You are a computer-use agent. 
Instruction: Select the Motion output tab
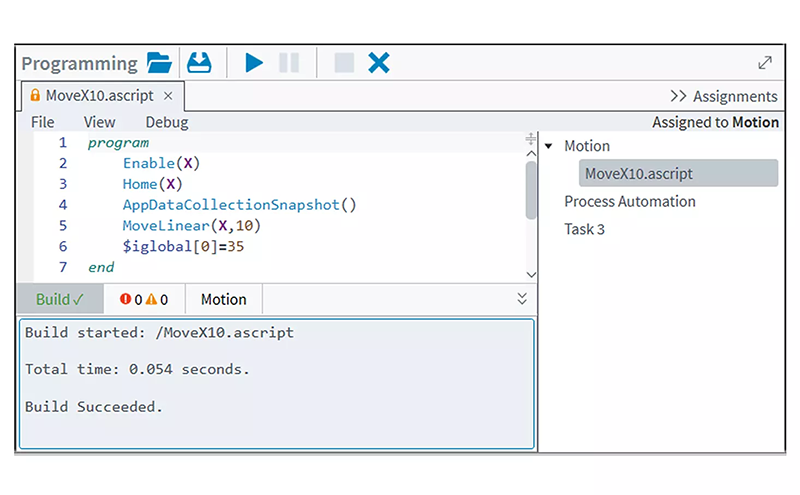point(223,299)
